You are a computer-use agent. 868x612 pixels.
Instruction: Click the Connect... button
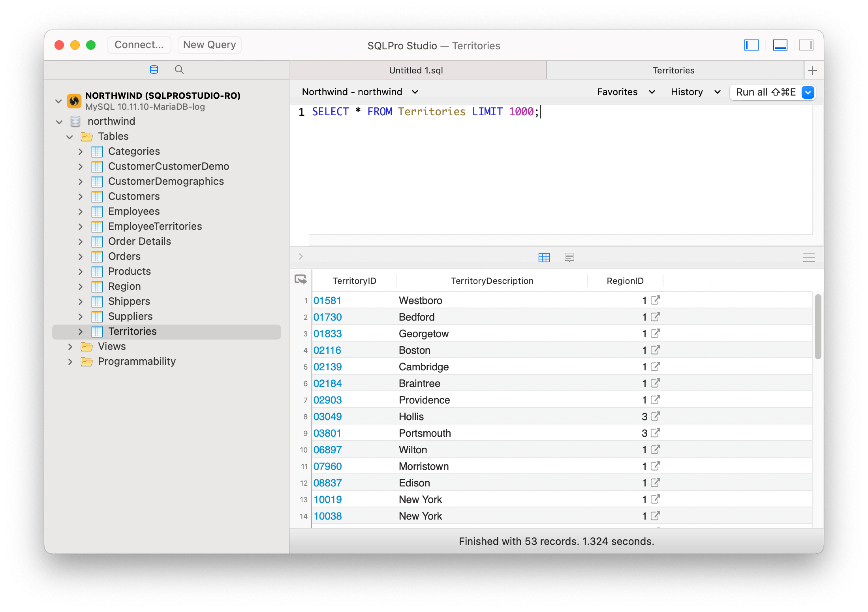(139, 45)
